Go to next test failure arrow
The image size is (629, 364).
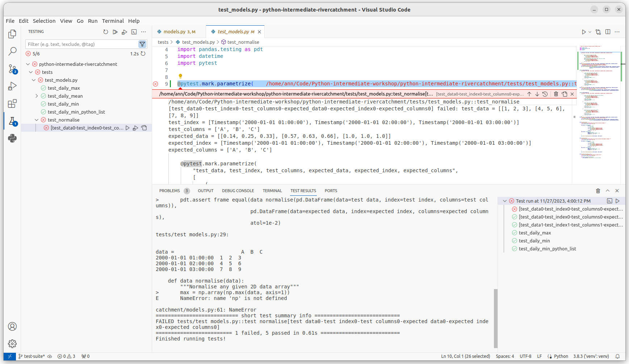point(537,94)
